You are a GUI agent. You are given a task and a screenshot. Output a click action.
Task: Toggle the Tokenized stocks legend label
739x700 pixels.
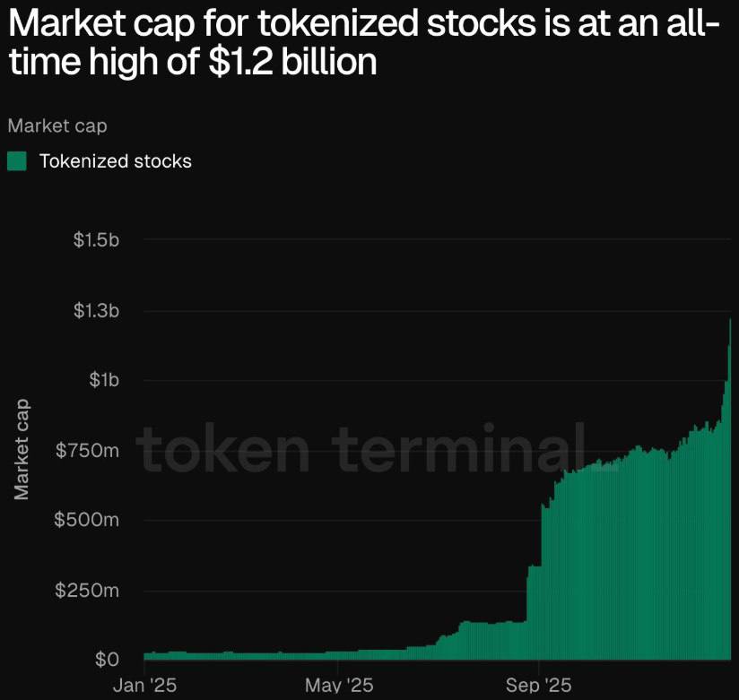point(116,161)
